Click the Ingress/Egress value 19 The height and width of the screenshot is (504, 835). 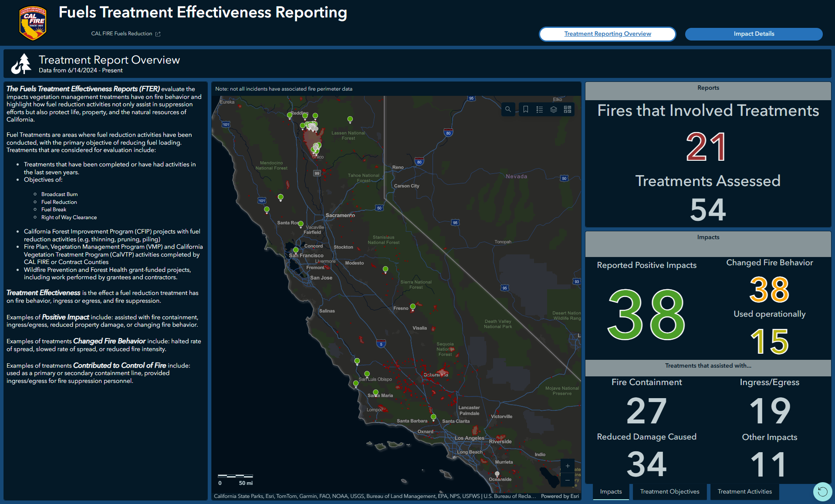(x=770, y=411)
